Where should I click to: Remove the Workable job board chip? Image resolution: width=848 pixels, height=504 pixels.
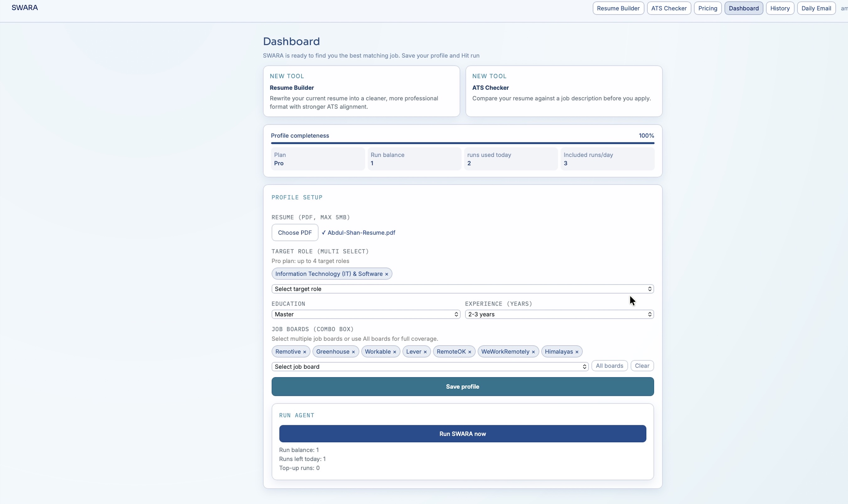[394, 352]
